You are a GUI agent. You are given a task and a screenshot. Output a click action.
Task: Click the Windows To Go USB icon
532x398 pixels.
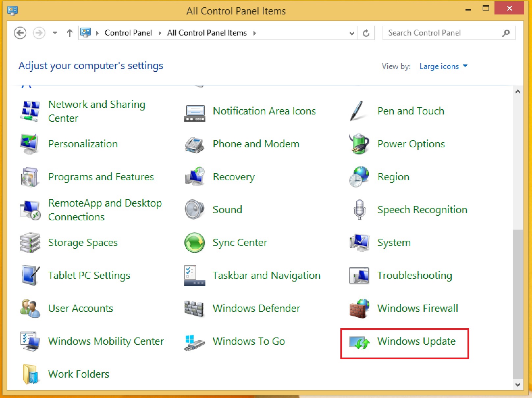pos(195,342)
